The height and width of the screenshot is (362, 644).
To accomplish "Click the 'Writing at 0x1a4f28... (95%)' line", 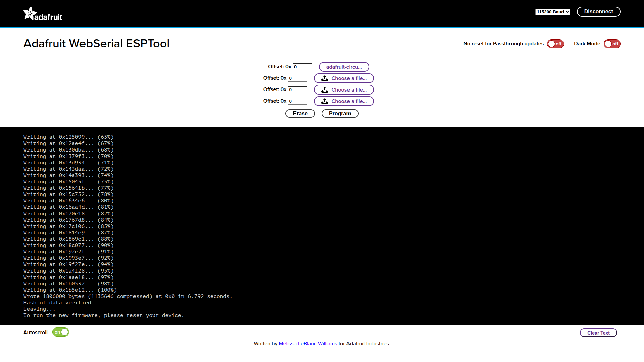I will point(68,271).
